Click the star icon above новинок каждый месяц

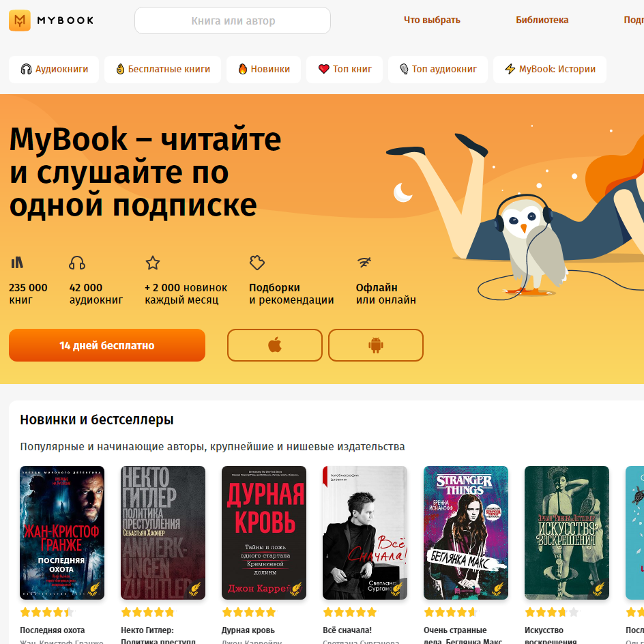point(153,263)
